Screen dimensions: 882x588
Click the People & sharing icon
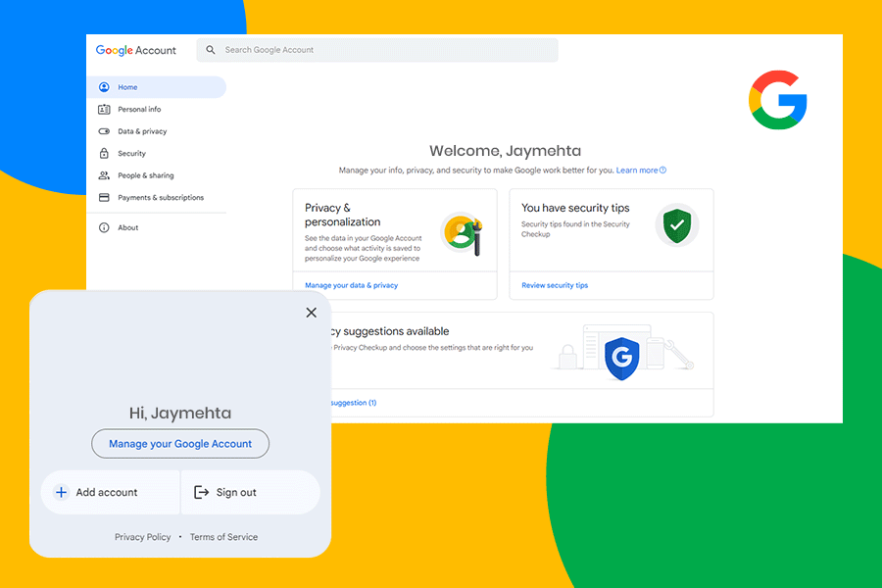click(x=104, y=175)
